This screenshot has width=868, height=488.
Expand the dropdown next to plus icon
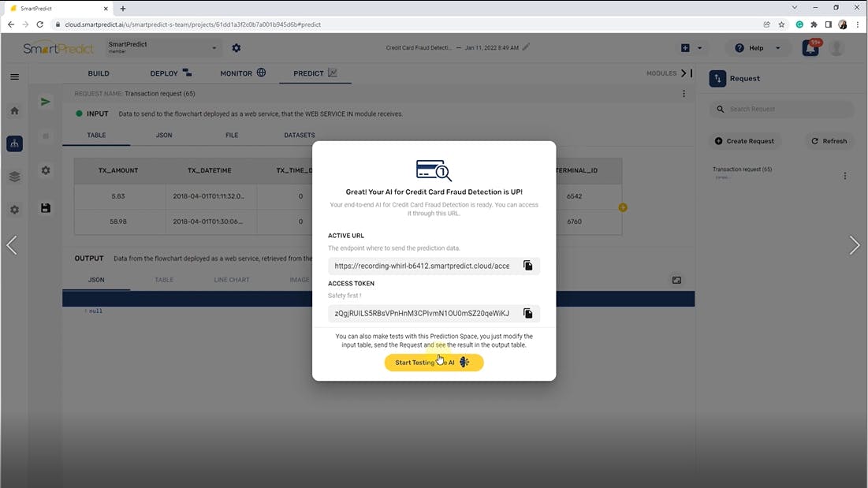pyautogui.click(x=700, y=48)
